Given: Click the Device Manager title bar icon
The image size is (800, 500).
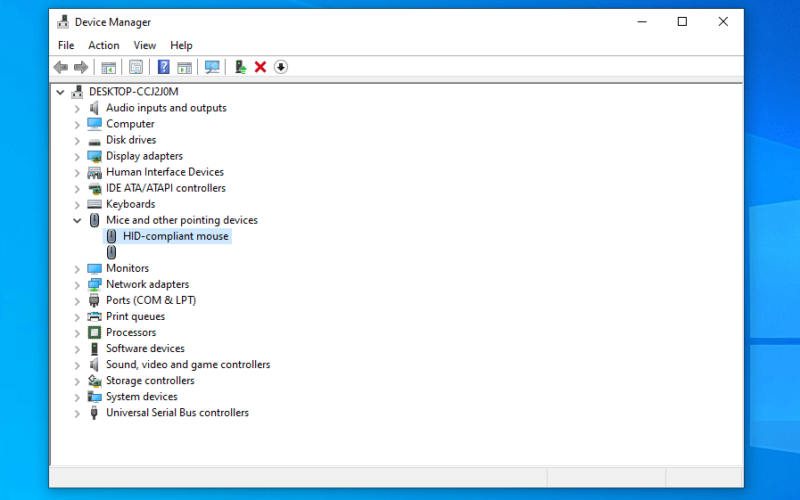Looking at the screenshot, I should point(63,22).
